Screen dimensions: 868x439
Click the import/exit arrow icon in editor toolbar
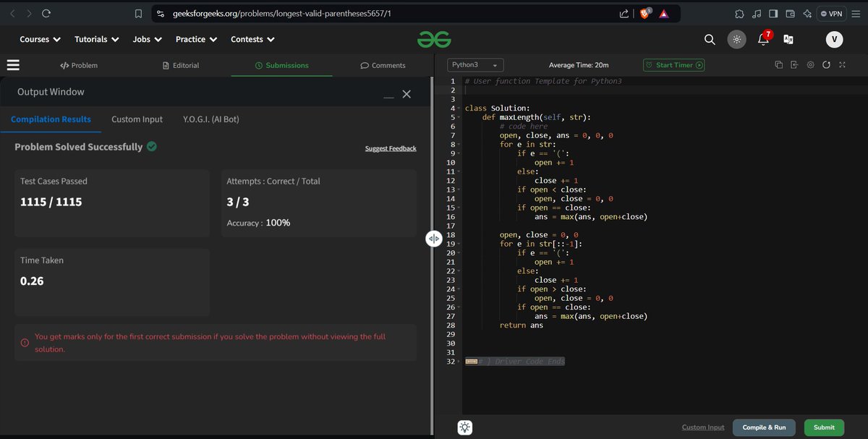794,65
